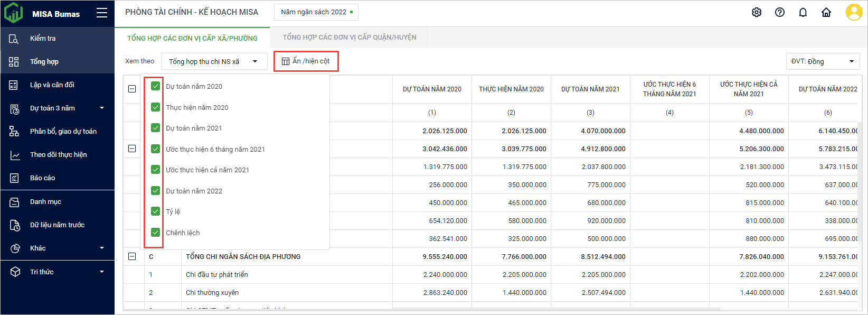Open the user avatar profile
This screenshot has height=315, width=868.
854,12
